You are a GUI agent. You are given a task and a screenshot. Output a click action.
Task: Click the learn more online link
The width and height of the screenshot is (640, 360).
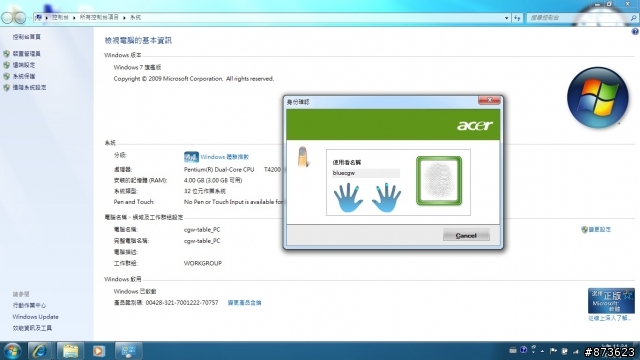609,318
